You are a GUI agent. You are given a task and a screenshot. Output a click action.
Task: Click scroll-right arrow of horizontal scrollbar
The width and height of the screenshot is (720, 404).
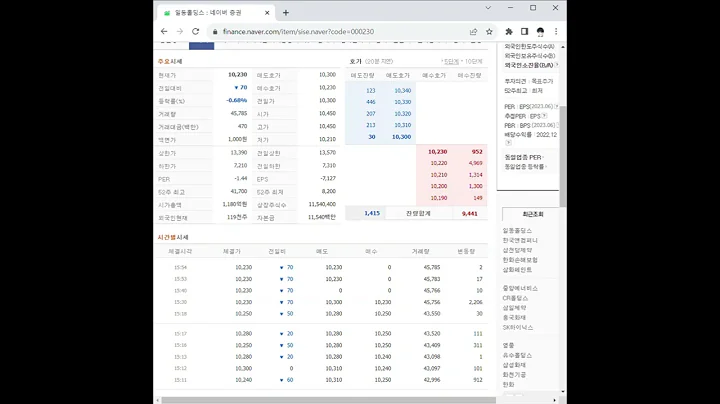(x=554, y=400)
